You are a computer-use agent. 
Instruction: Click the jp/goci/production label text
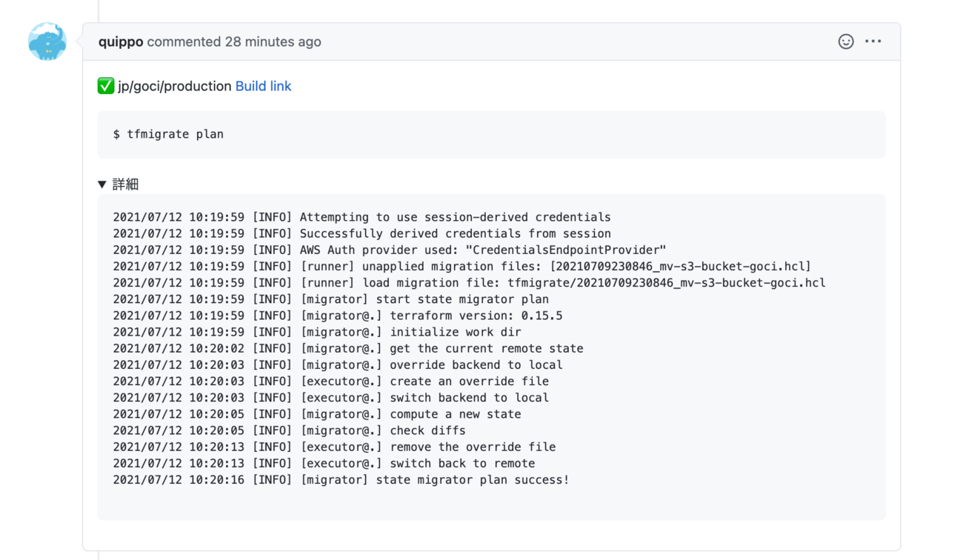click(x=175, y=86)
